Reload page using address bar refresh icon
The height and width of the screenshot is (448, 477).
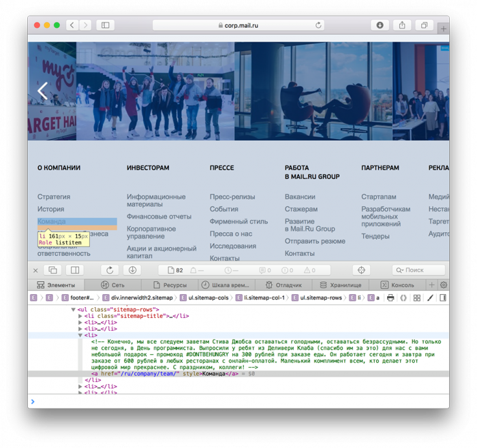pyautogui.click(x=318, y=25)
